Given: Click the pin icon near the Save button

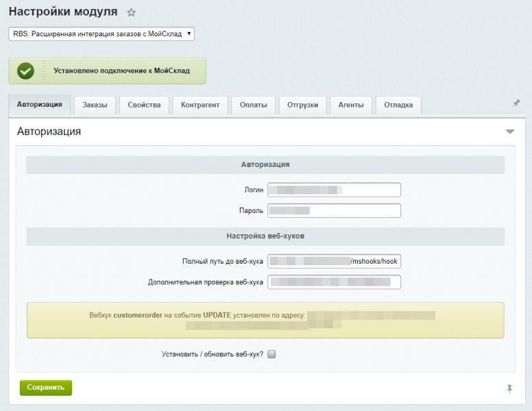Looking at the screenshot, I should [509, 388].
